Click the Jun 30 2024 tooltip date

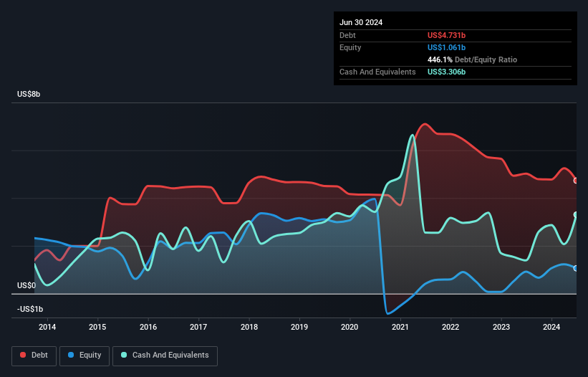click(361, 22)
